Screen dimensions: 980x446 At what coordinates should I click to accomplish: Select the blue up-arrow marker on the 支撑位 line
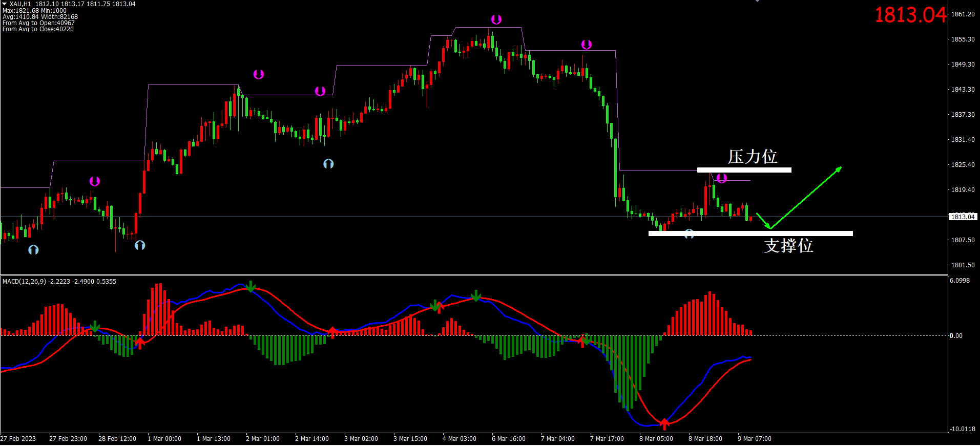(689, 233)
